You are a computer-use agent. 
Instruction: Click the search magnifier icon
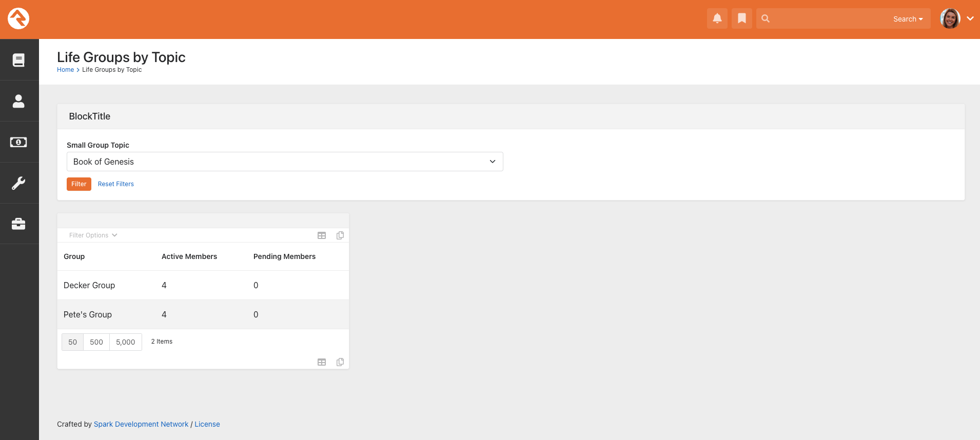pyautogui.click(x=766, y=18)
